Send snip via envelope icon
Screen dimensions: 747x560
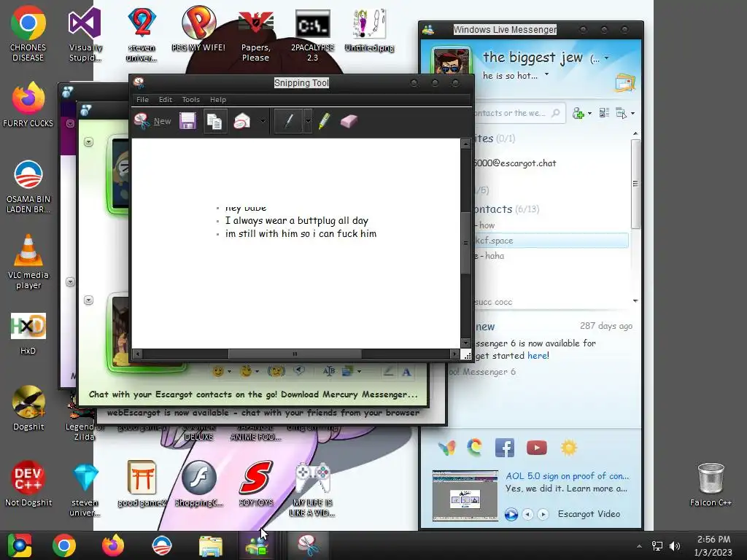[242, 121]
